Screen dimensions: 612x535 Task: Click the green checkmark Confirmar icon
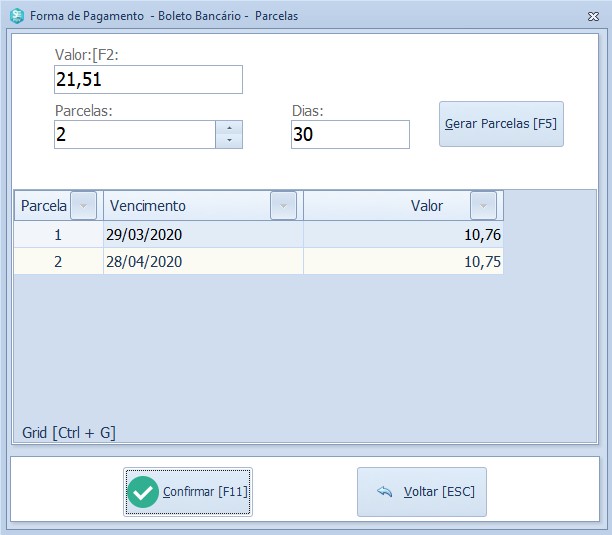[144, 492]
